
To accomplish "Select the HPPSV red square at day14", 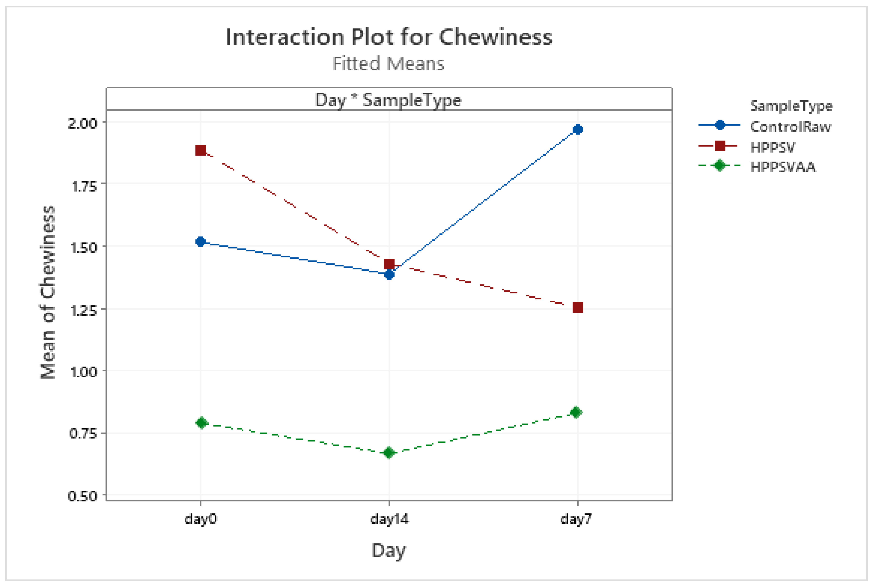I will [x=389, y=264].
